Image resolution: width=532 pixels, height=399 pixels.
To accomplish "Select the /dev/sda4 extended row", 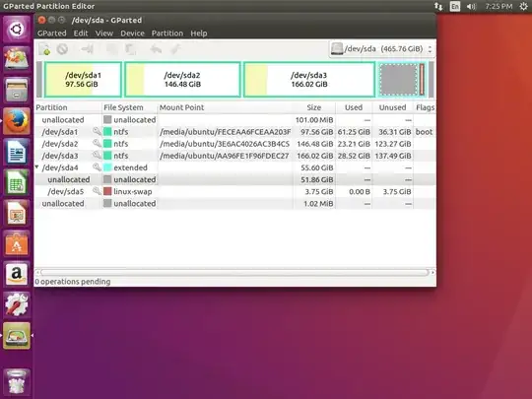I will click(235, 167).
